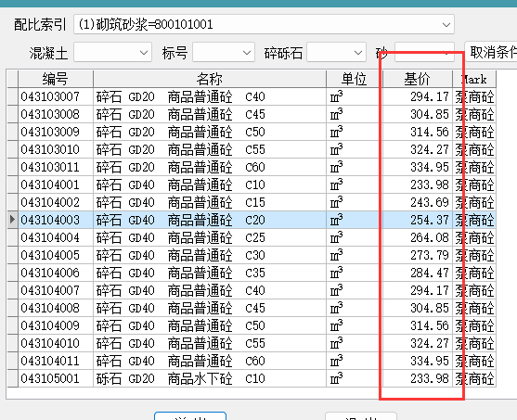Click name cell of row 043103011
This screenshot has height=420, width=517.
[x=210, y=167]
